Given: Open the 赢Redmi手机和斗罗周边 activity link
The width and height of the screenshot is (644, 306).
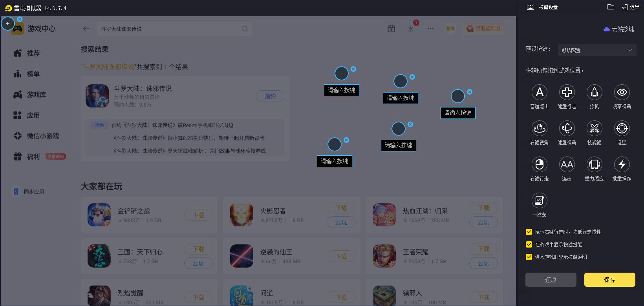Looking at the screenshot, I should [x=172, y=125].
